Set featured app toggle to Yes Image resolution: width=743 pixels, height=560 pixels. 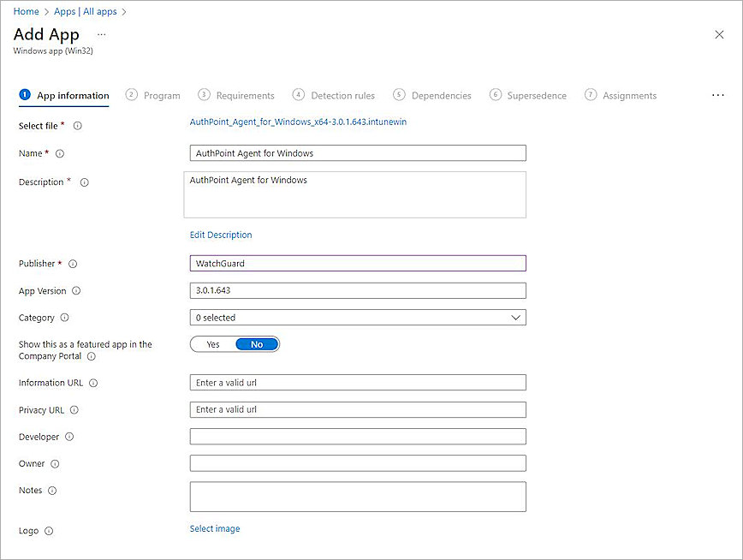[213, 344]
